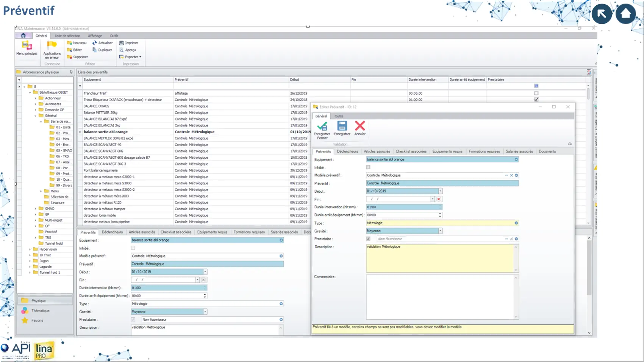The height and width of the screenshot is (362, 644).
Task: Click the Actualiser refresh icon
Action: [95, 43]
